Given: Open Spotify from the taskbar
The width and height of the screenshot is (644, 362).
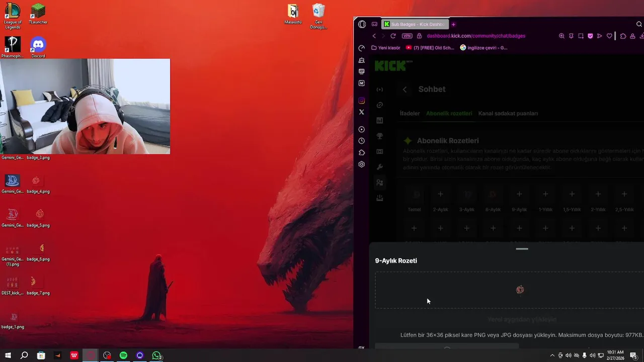Looking at the screenshot, I should [123, 355].
